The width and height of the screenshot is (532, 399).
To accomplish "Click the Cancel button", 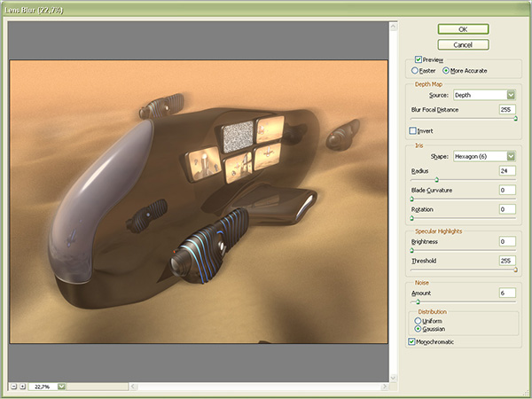I will coord(462,44).
